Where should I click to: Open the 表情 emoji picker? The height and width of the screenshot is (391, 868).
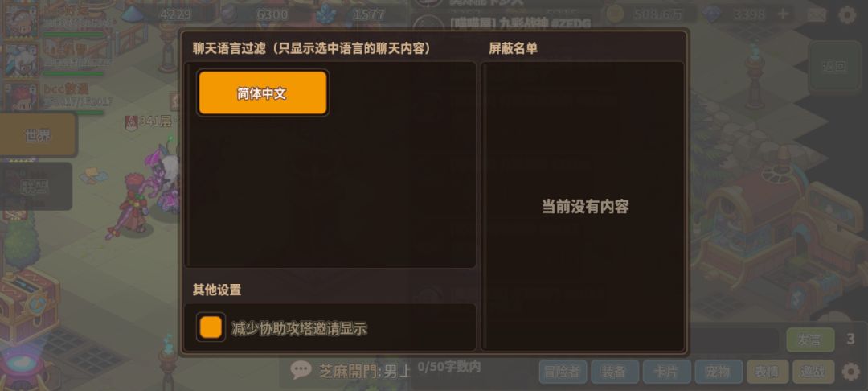[x=767, y=372]
